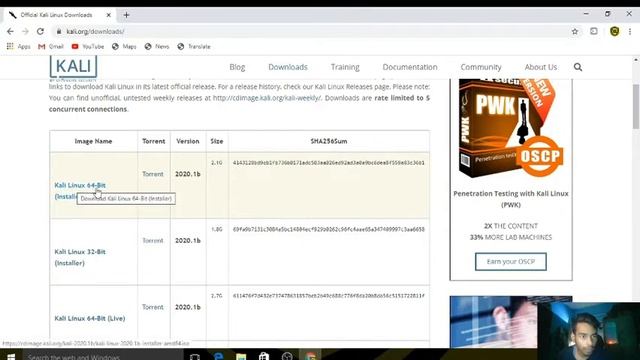Open File Explorer from the taskbar

click(241, 356)
